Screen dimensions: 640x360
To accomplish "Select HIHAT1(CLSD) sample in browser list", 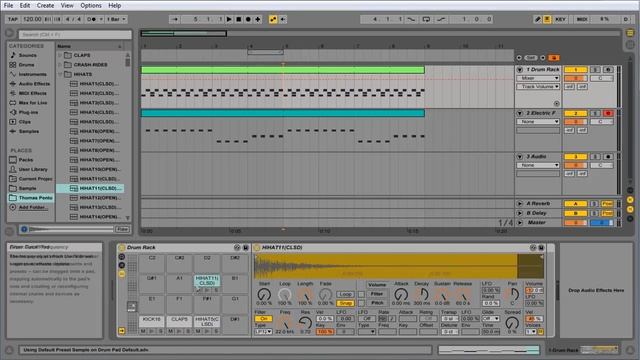I will pyautogui.click(x=99, y=84).
